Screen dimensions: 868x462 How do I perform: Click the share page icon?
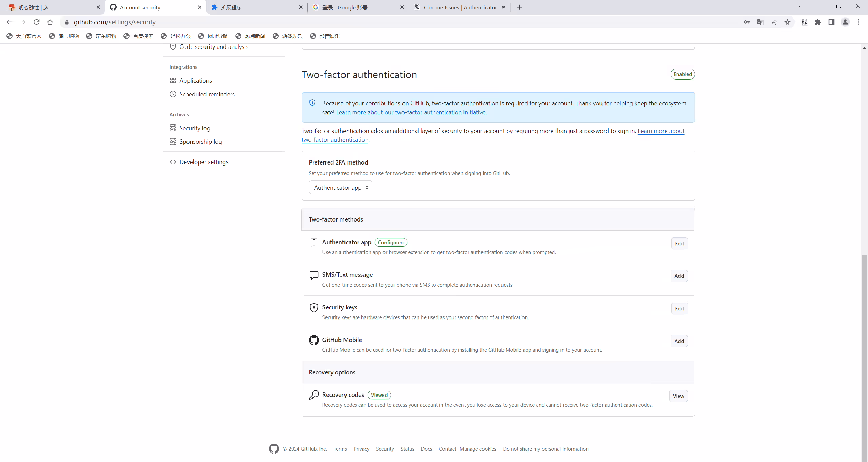coord(774,22)
